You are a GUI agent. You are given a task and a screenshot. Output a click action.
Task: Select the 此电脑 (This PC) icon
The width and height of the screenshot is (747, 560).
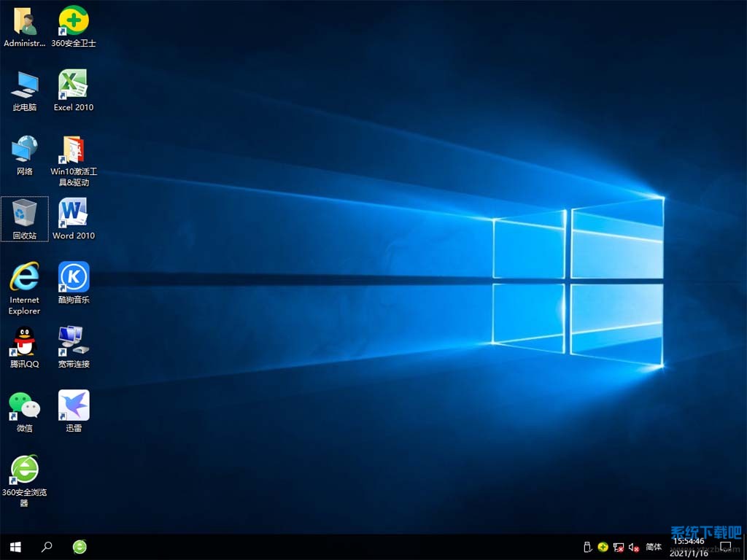24,85
